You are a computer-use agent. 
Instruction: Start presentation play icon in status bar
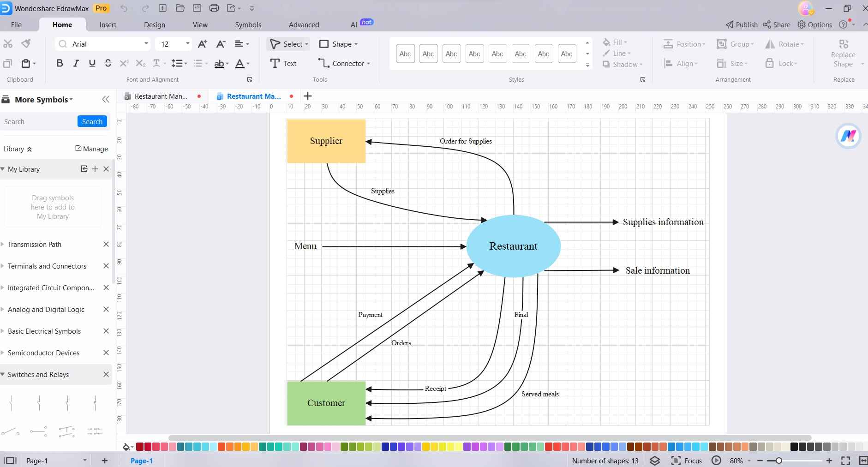[716, 461]
